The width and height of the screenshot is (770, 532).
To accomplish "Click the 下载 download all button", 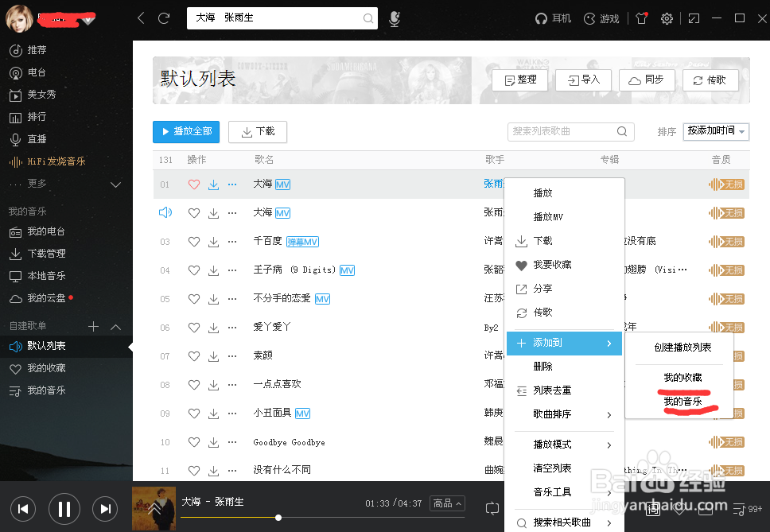I will click(x=258, y=131).
